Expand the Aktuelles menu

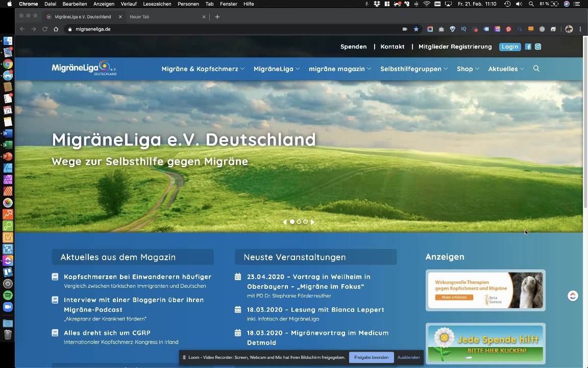(506, 68)
